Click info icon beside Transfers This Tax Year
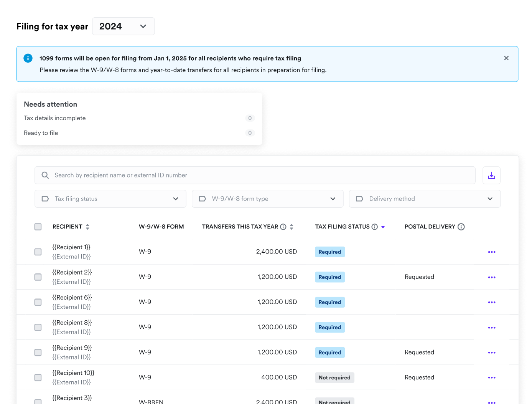This screenshot has width=532, height=404. coord(283,227)
